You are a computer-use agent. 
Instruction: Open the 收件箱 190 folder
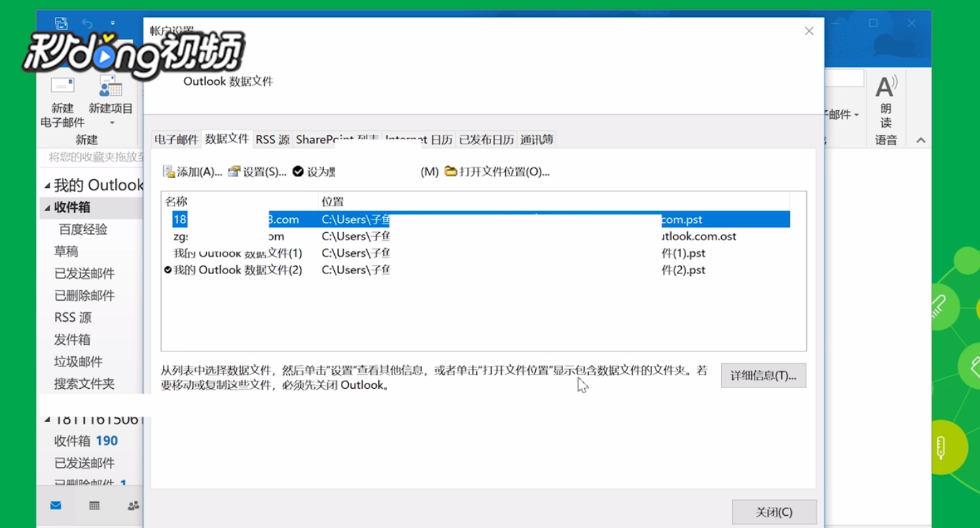[86, 441]
